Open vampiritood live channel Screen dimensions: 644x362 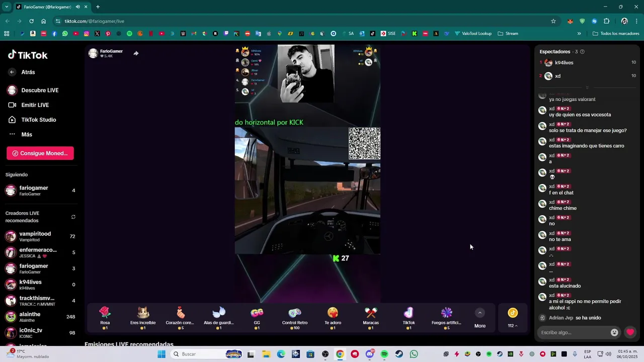coord(40,236)
